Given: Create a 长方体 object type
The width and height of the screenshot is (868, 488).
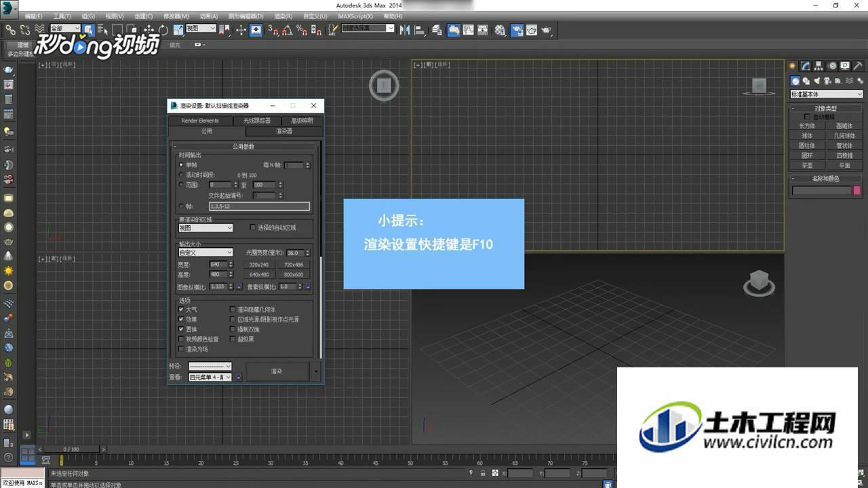Looking at the screenshot, I should 807,126.
